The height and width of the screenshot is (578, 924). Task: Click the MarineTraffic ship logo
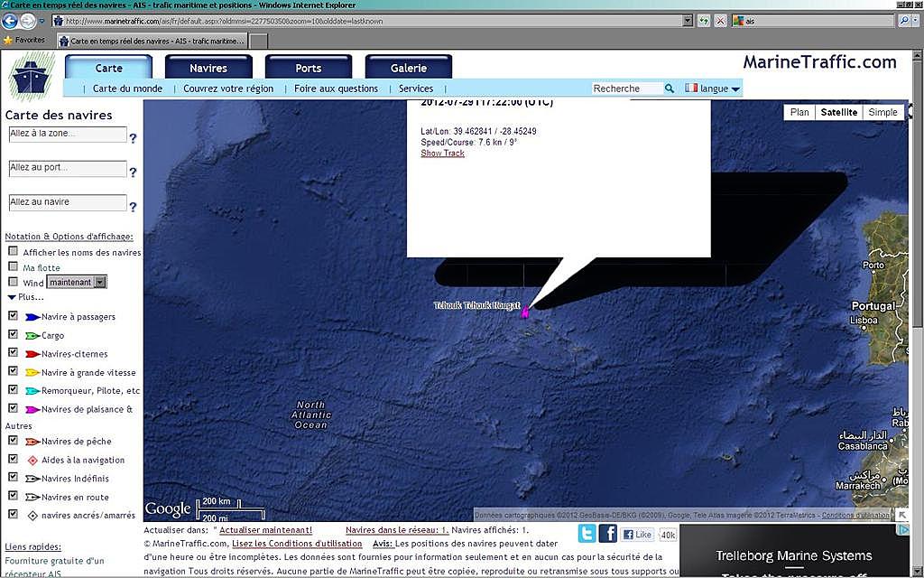pyautogui.click(x=32, y=77)
